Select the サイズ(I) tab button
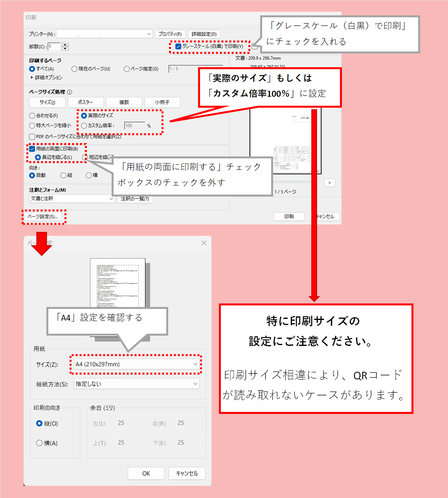This screenshot has width=448, height=498. point(47,102)
